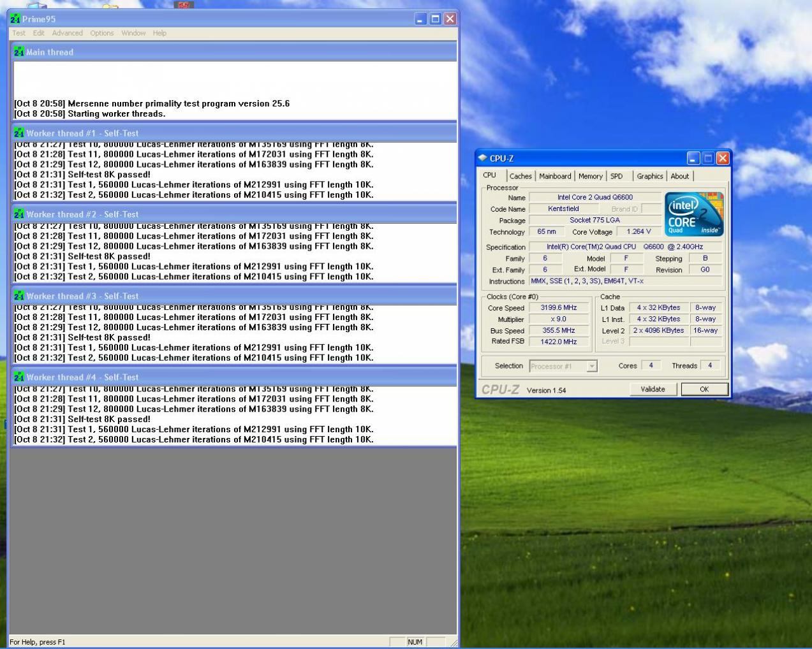This screenshot has width=812, height=649.
Task: Open the Test menu in Prime95
Action: click(19, 33)
